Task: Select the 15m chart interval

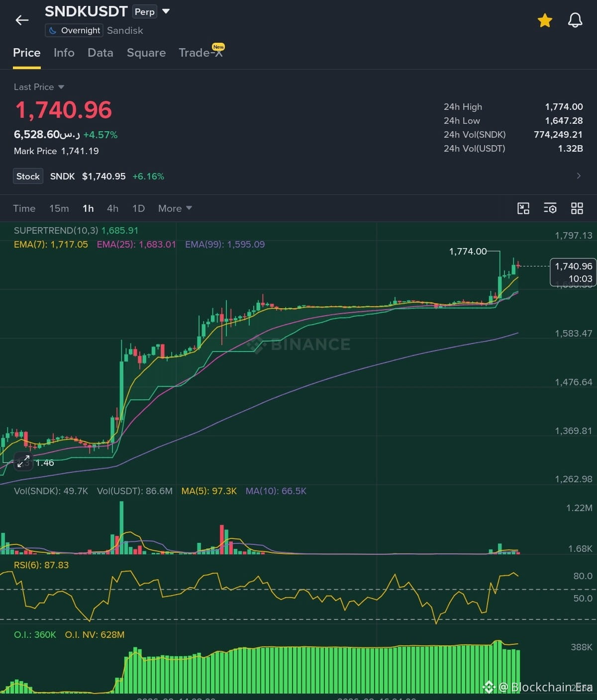Action: point(59,208)
